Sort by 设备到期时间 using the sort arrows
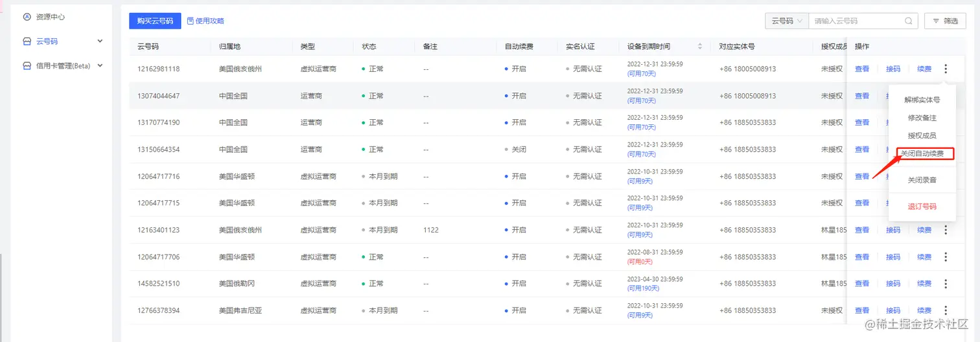 coord(699,47)
